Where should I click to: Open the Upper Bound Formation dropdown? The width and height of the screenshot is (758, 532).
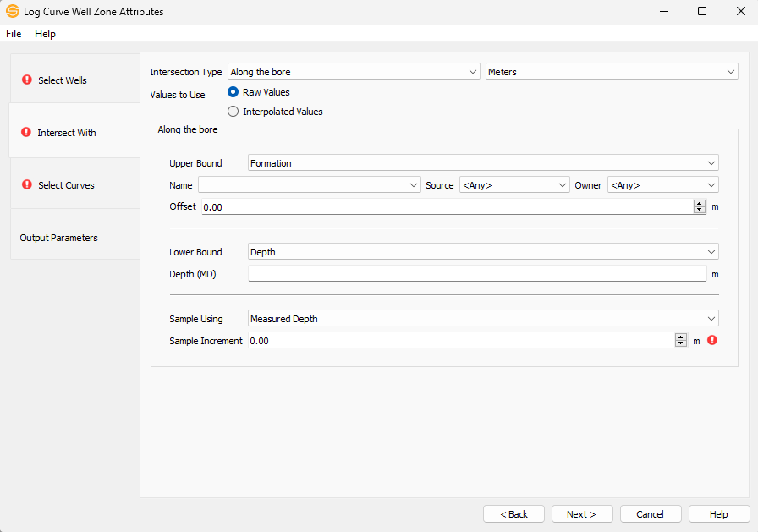pos(482,163)
